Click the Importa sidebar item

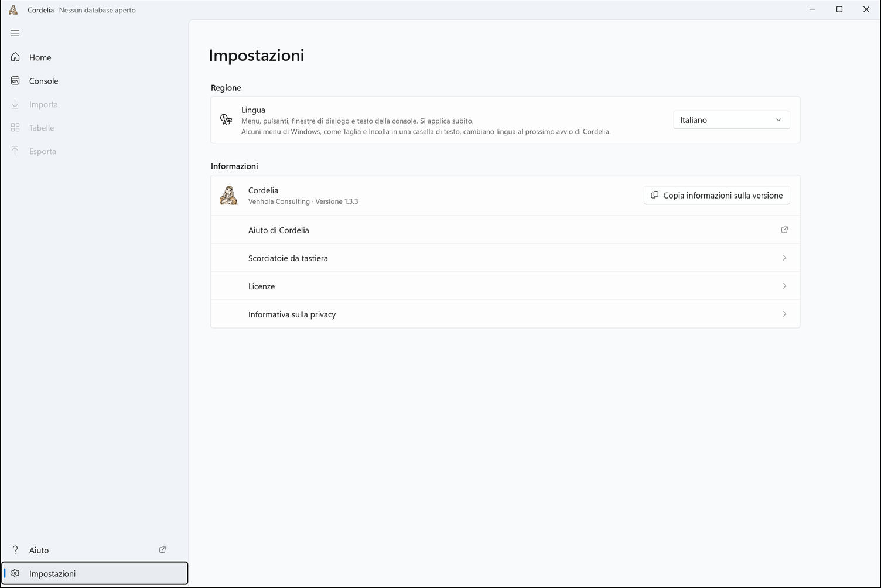[x=95, y=104]
